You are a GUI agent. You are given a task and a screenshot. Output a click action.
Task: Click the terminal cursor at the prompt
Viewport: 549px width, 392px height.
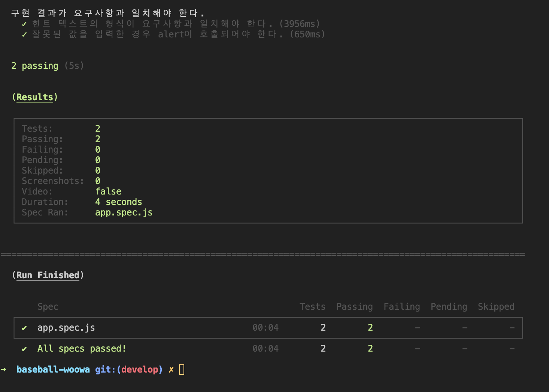(x=182, y=369)
